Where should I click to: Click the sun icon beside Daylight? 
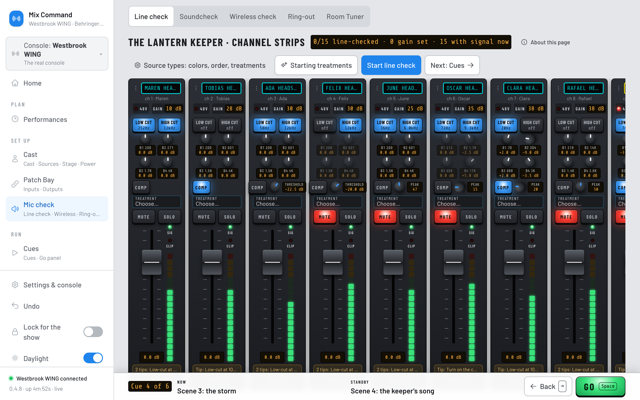point(15,358)
